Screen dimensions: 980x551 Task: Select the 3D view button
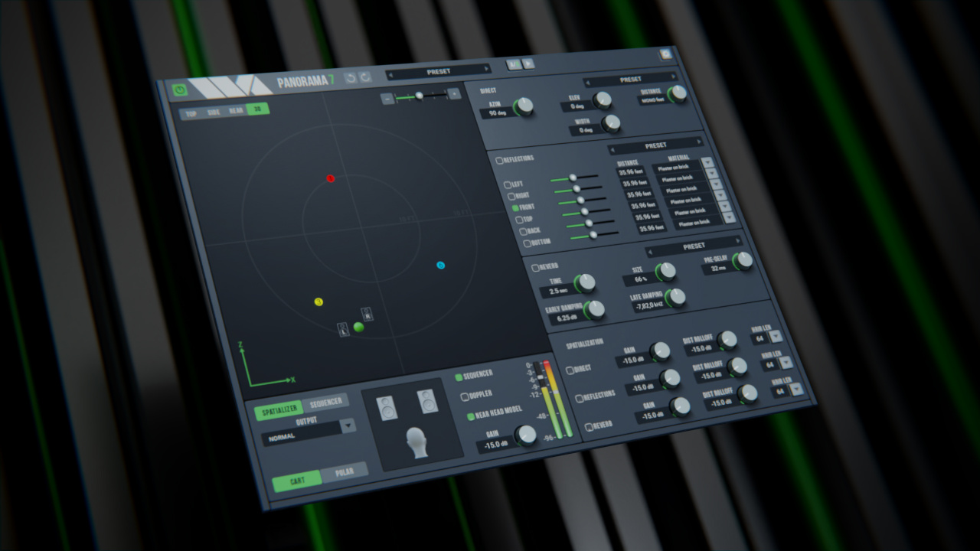point(258,110)
